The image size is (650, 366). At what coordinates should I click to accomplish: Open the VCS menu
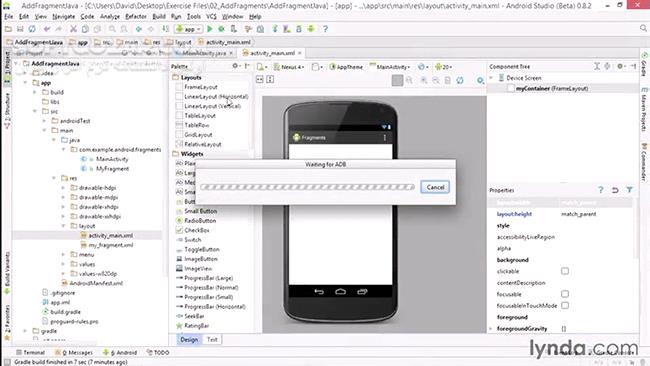(211, 17)
